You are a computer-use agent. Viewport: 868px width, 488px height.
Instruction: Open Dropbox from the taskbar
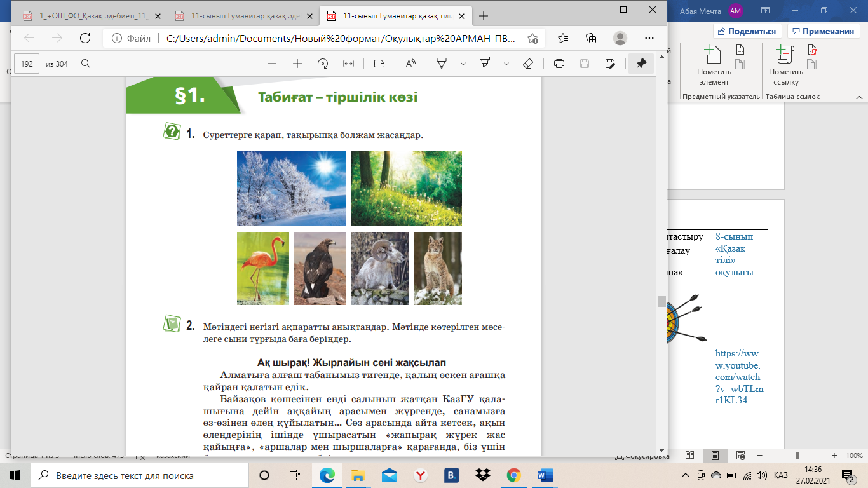point(483,475)
